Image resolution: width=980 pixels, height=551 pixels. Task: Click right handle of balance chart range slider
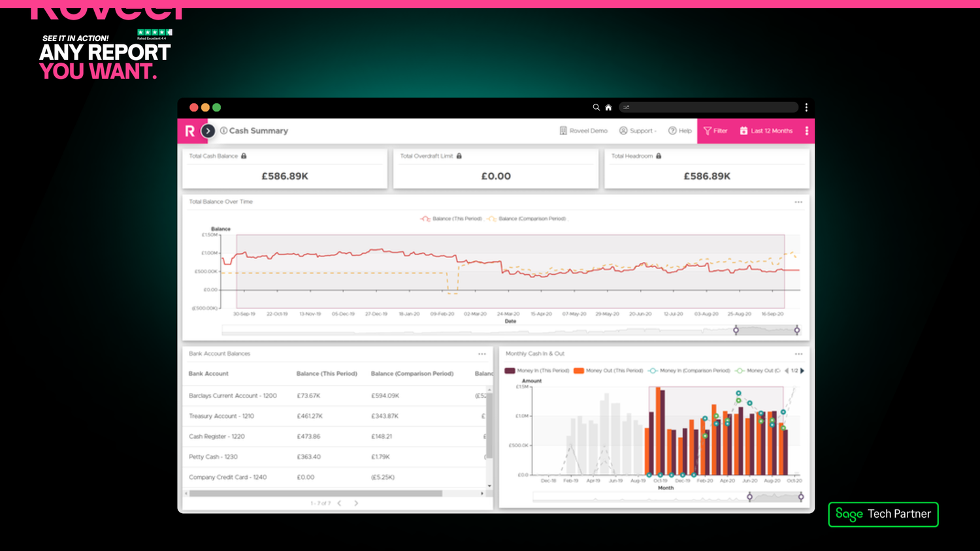pyautogui.click(x=797, y=330)
